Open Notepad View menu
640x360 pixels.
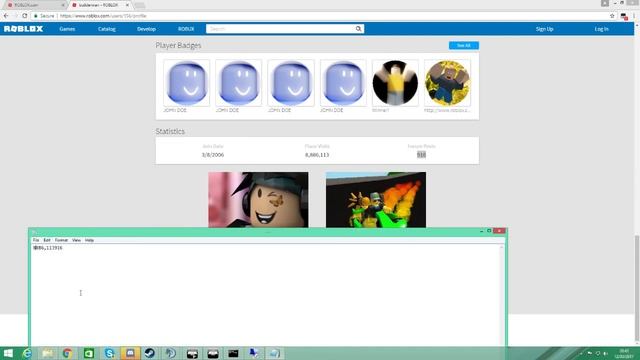pyautogui.click(x=76, y=240)
